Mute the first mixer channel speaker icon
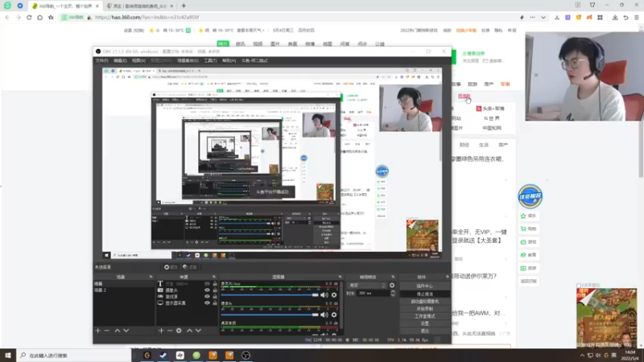Viewport: 644px width, 362px height. (x=324, y=294)
